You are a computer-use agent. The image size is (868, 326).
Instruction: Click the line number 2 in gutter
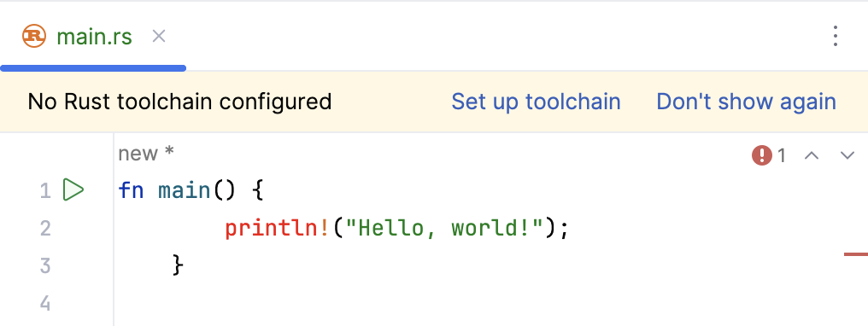(45, 228)
